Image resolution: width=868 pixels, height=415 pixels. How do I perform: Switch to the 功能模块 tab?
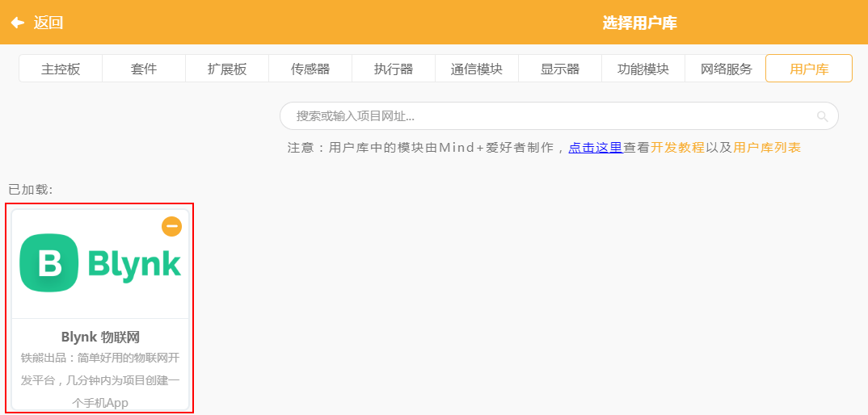(x=643, y=69)
